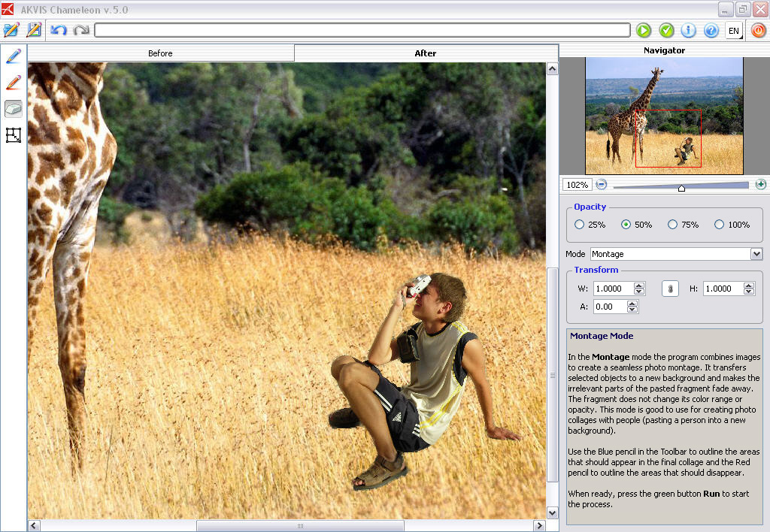Increase the W transform value
Image resolution: width=770 pixels, height=532 pixels.
tap(639, 286)
